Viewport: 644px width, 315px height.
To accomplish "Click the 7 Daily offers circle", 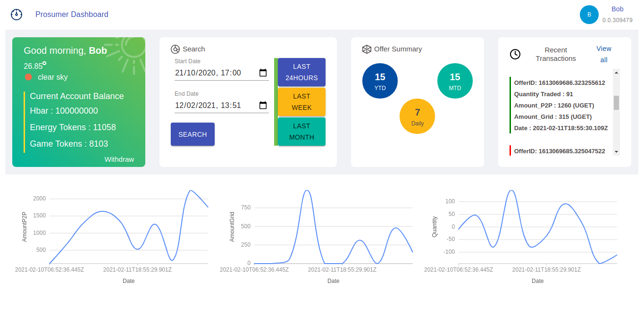I will [x=417, y=116].
